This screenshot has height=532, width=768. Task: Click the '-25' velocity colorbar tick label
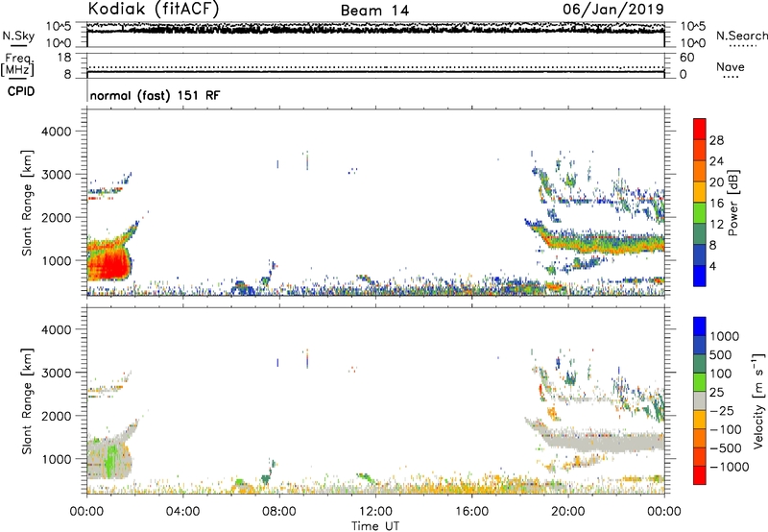click(722, 411)
